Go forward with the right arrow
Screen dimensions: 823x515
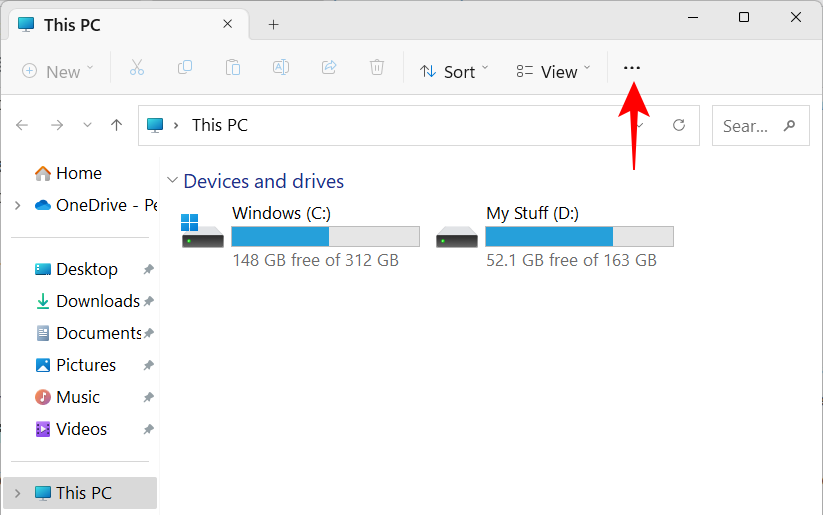pyautogui.click(x=57, y=125)
